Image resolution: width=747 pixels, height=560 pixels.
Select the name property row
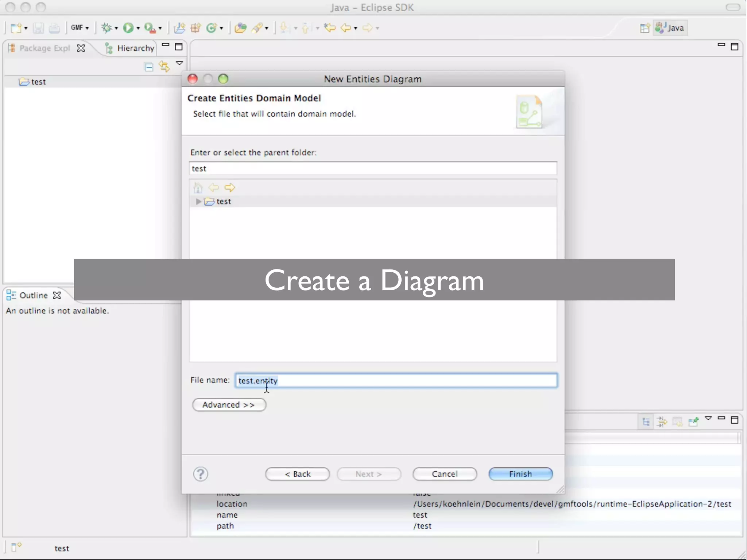[x=466, y=515]
